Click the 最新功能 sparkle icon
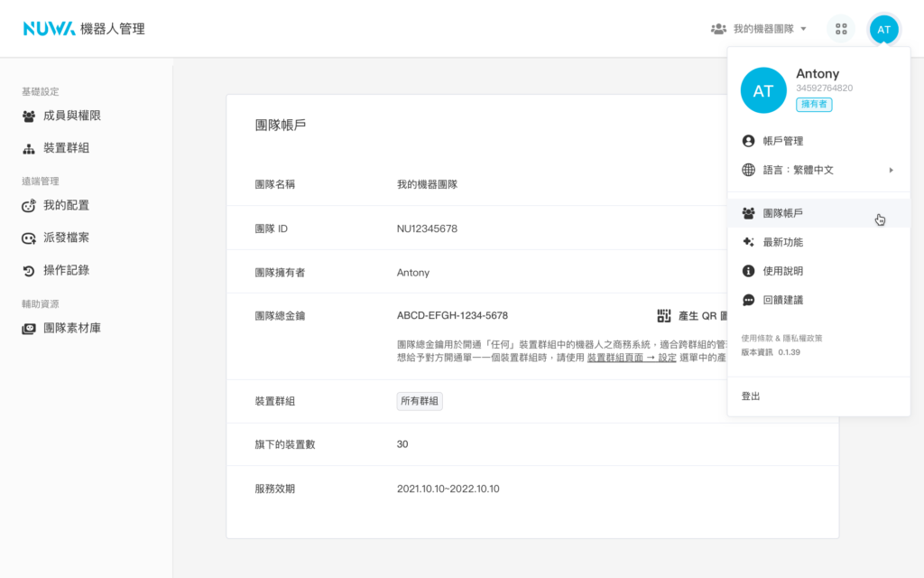This screenshot has height=578, width=924. pyautogui.click(x=748, y=242)
